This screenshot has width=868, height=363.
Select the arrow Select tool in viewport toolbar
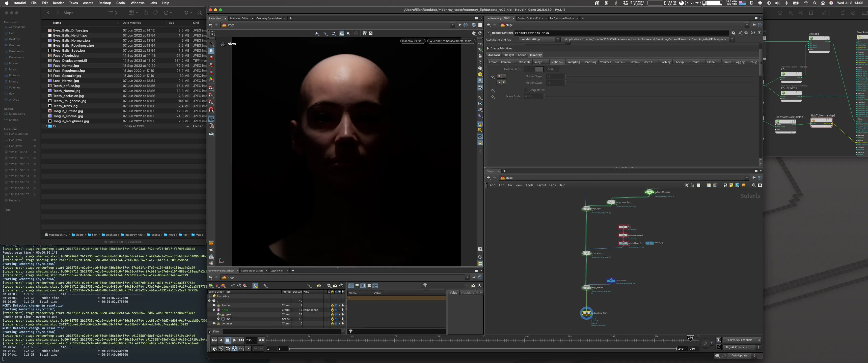(x=211, y=44)
